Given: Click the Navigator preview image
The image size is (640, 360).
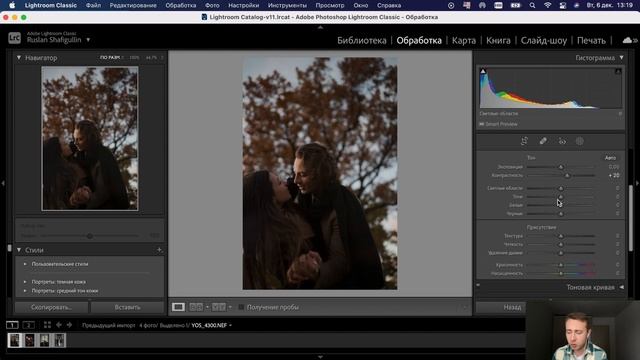Looking at the screenshot, I should point(90,139).
